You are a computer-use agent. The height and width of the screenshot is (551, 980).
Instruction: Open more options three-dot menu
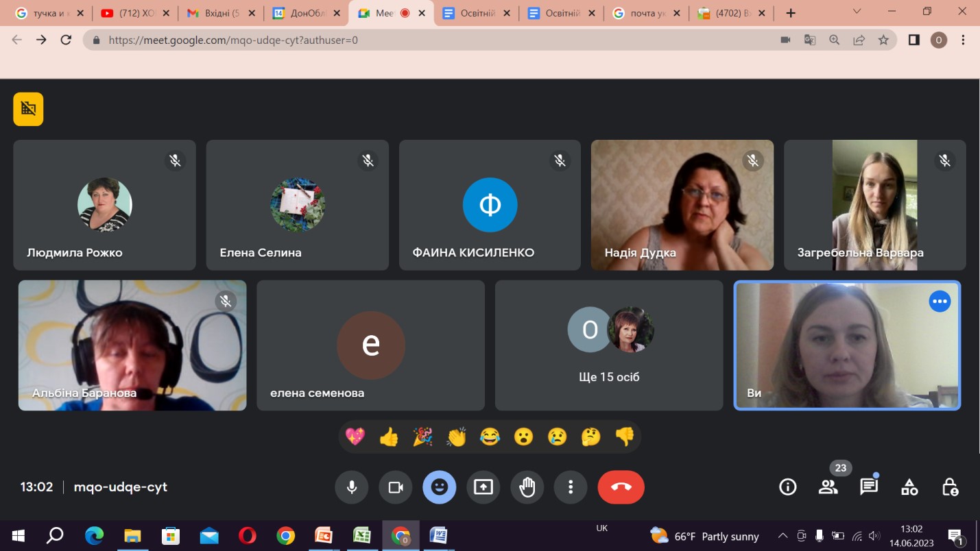571,487
